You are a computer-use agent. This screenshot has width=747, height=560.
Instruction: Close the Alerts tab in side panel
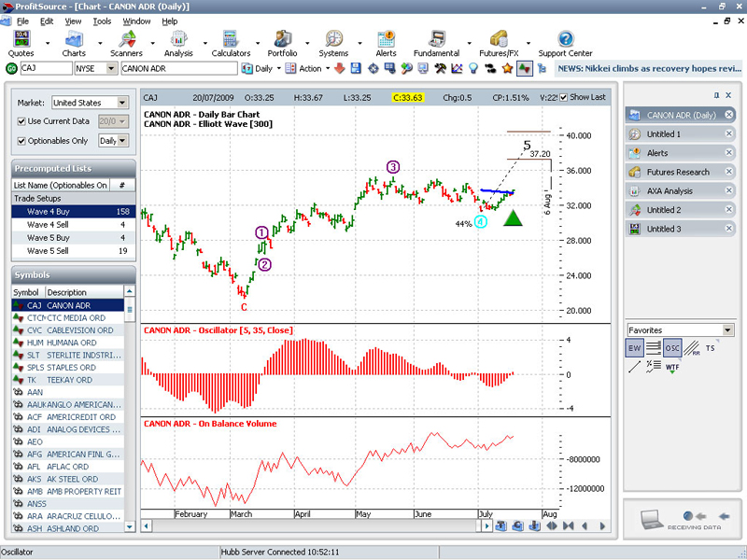click(729, 153)
